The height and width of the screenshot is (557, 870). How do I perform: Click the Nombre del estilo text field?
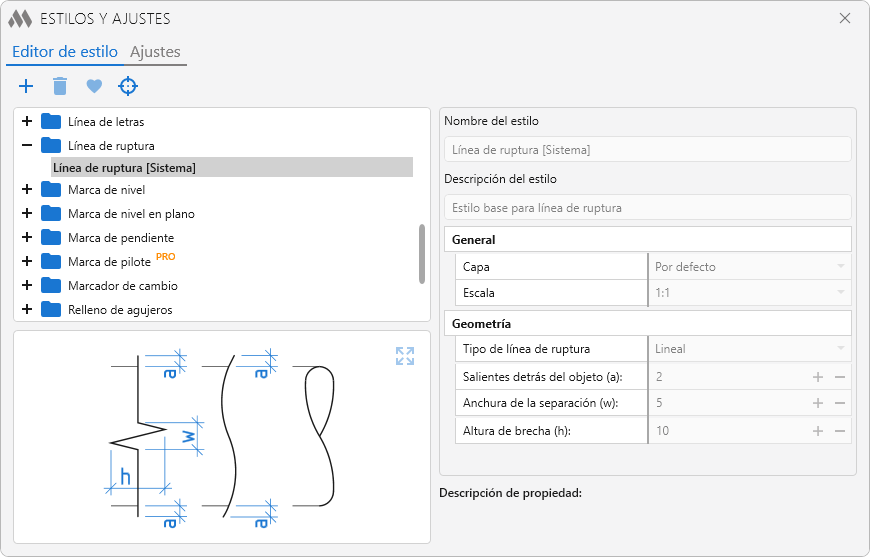tap(647, 150)
